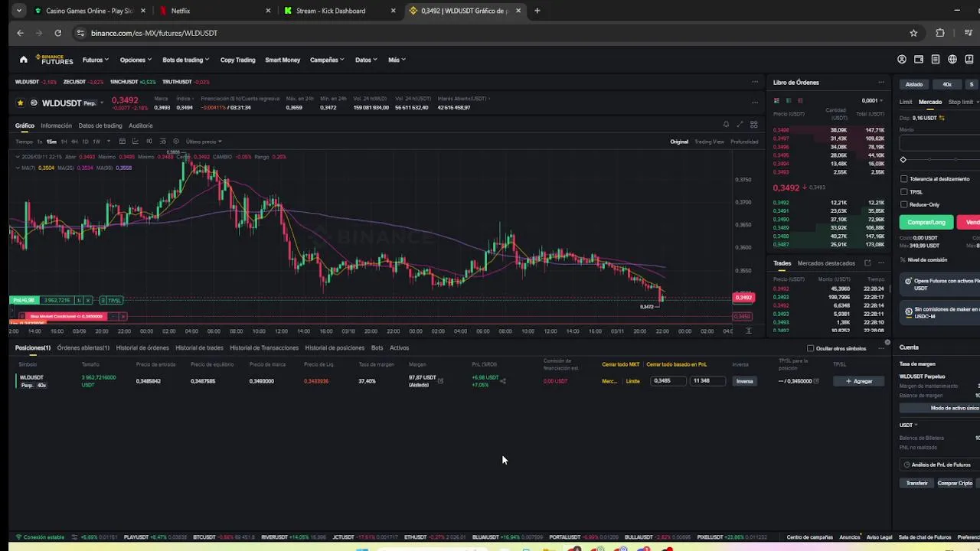Open a new browser tab
The height and width of the screenshot is (551, 980).
(537, 11)
